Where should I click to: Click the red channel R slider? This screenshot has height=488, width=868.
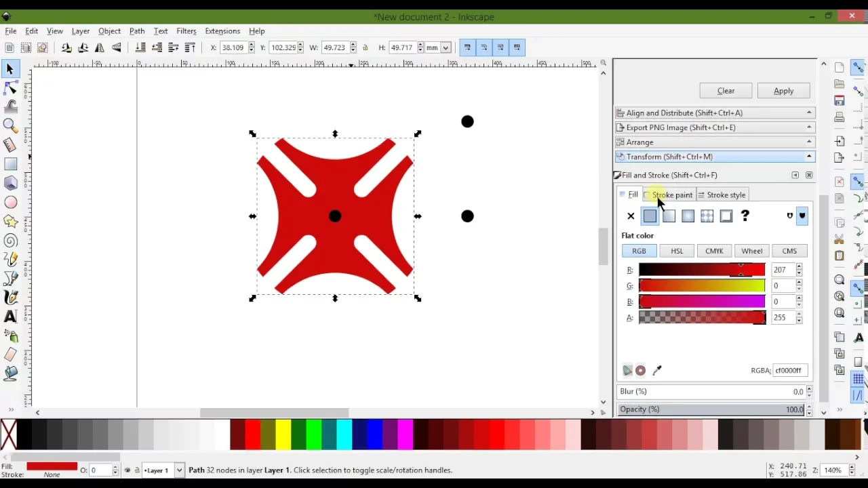click(x=701, y=270)
